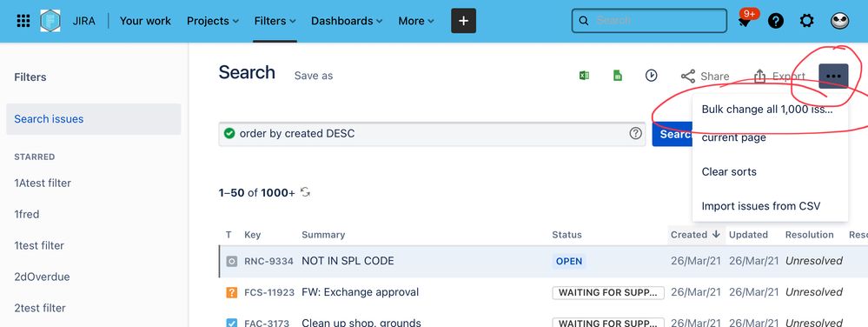Click the 1–50 of 1000+ results count
This screenshot has width=868, height=327.
(x=257, y=193)
